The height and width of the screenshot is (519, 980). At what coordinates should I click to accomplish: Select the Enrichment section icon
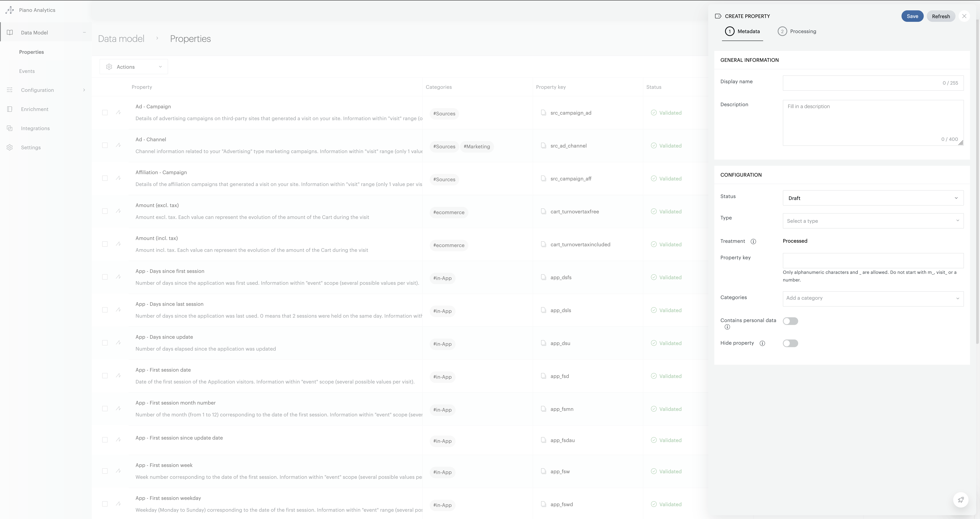(10, 109)
